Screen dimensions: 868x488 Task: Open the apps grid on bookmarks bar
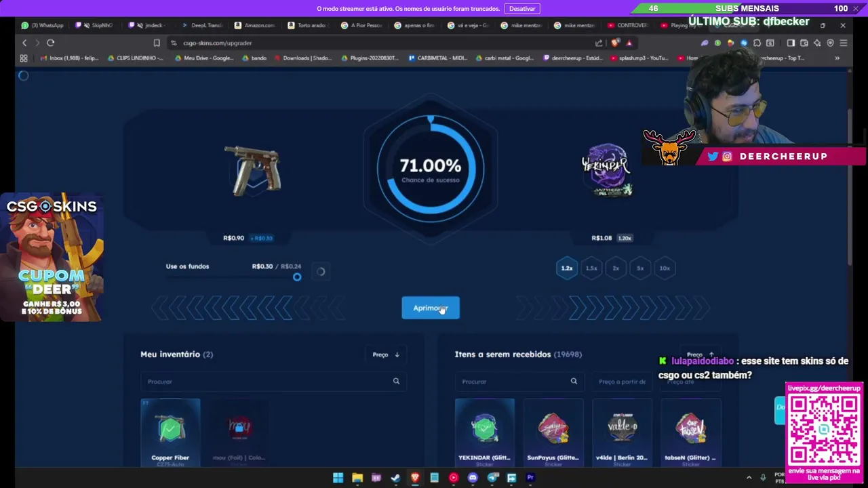[x=24, y=58]
